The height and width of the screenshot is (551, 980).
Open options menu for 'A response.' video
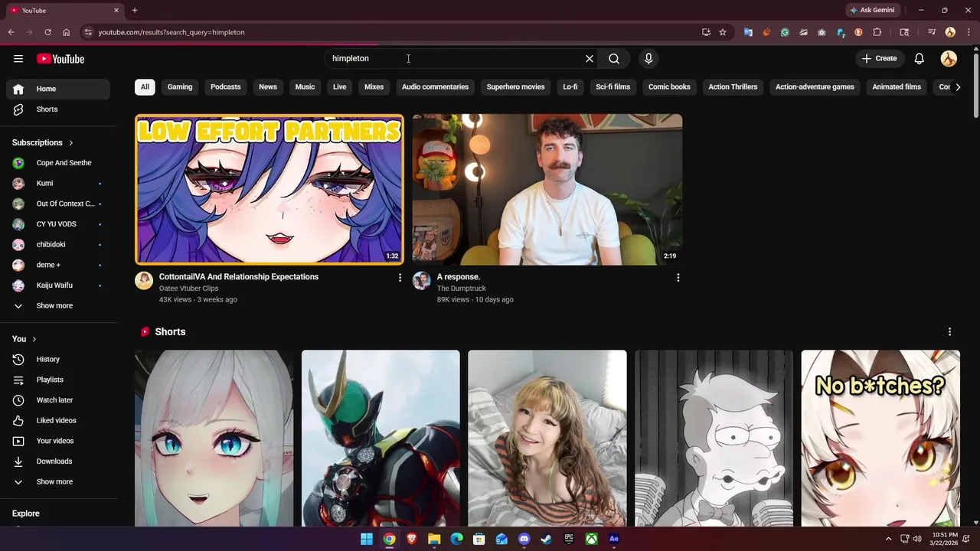pos(678,278)
